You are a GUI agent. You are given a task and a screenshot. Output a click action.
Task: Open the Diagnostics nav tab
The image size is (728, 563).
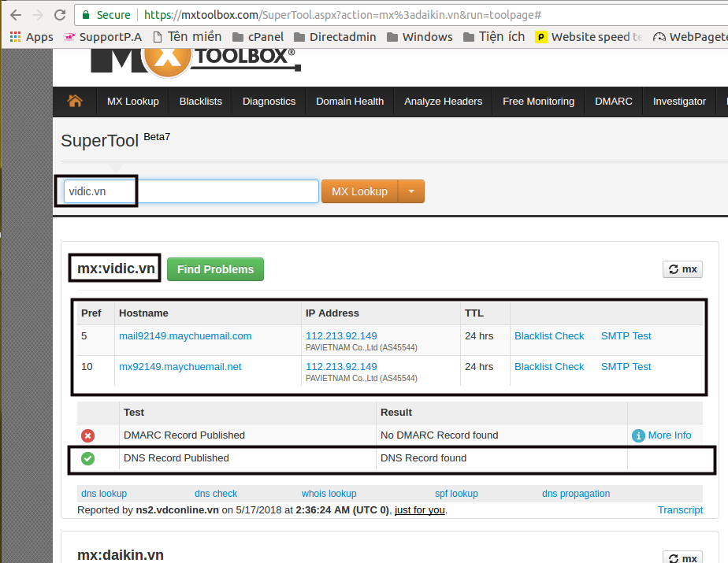tap(269, 101)
